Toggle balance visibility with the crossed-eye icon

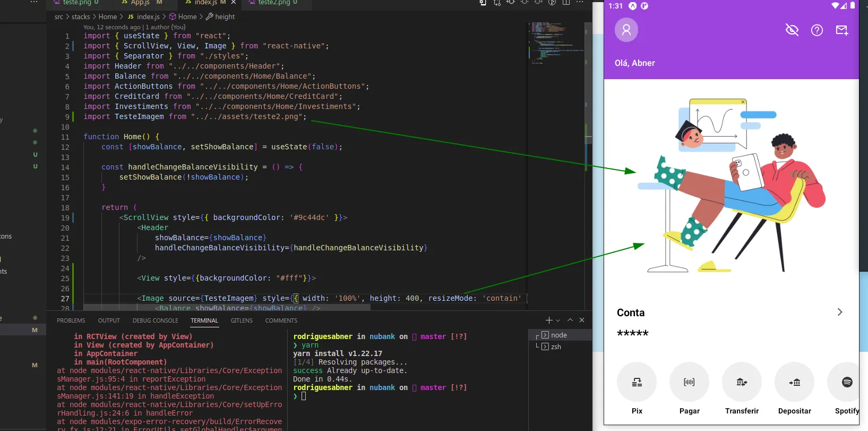tap(792, 30)
